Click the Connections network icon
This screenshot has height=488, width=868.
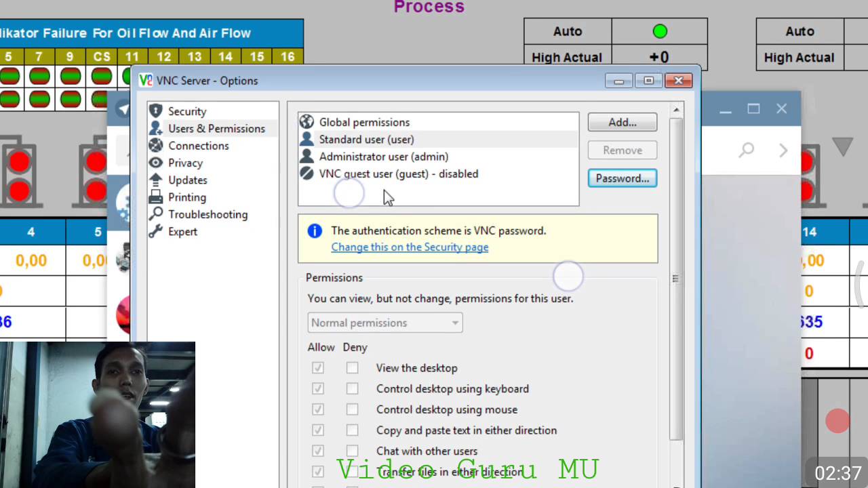[x=156, y=145]
